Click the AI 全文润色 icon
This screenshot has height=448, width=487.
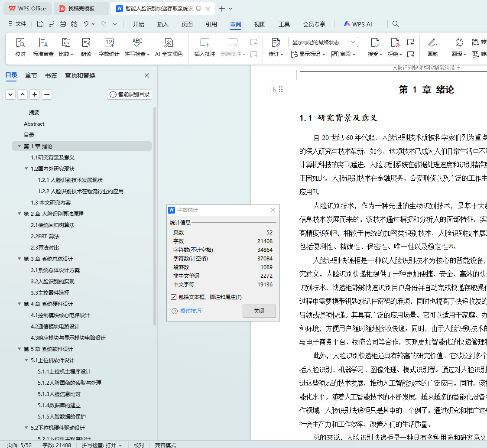pyautogui.click(x=169, y=43)
